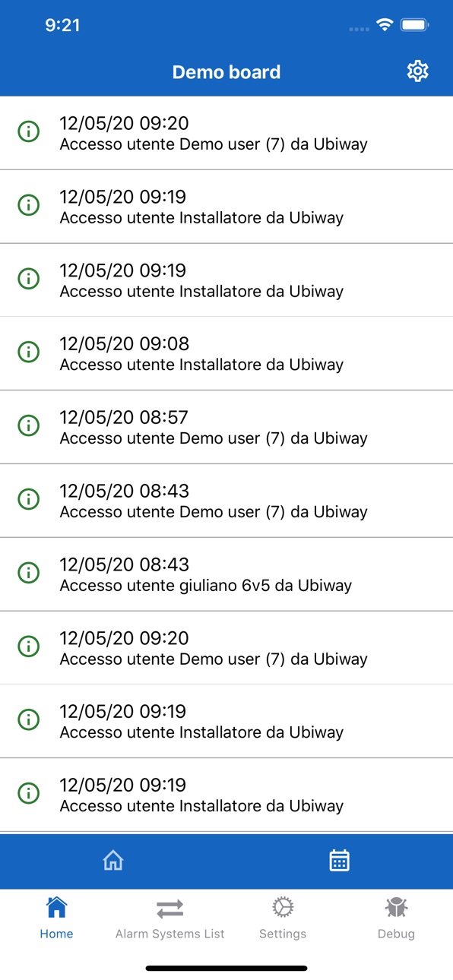Tap info icon beside giuliano 6v5 event
The height and width of the screenshot is (980, 453).
point(29,573)
